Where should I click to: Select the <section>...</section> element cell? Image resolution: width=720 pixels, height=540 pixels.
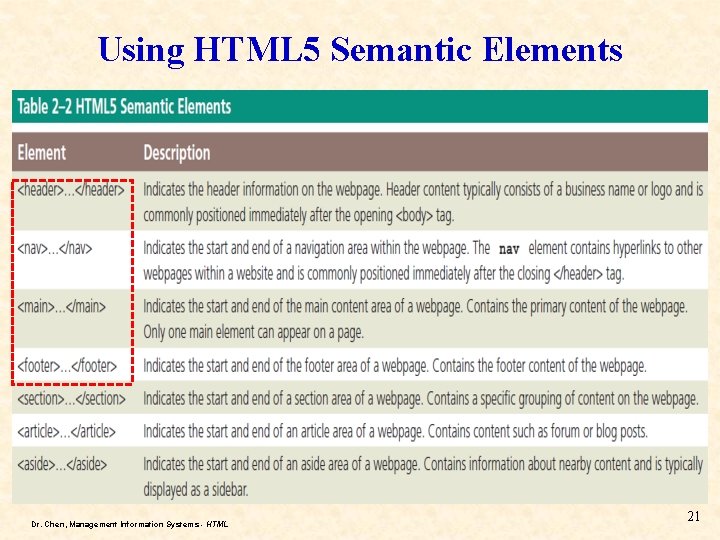pos(71,399)
